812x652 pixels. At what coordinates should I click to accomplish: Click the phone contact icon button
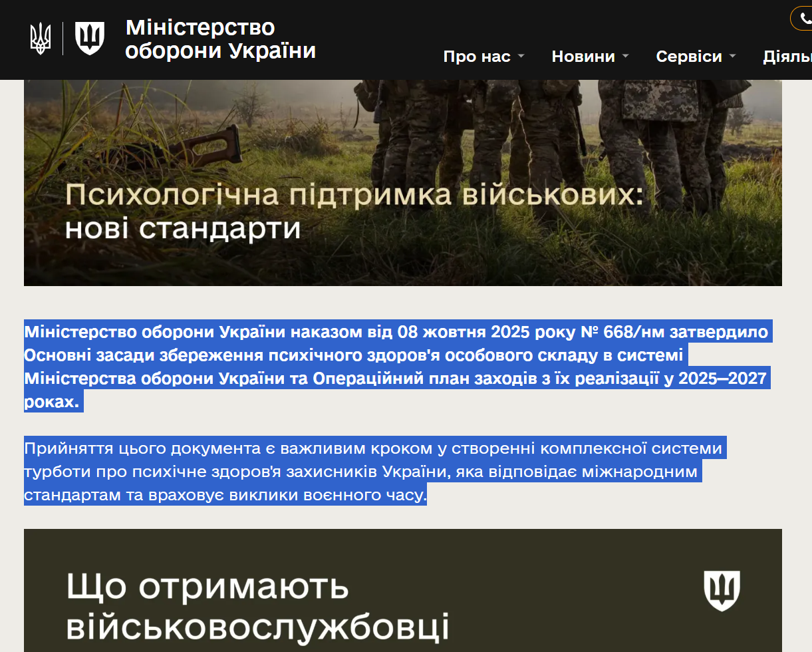point(802,19)
